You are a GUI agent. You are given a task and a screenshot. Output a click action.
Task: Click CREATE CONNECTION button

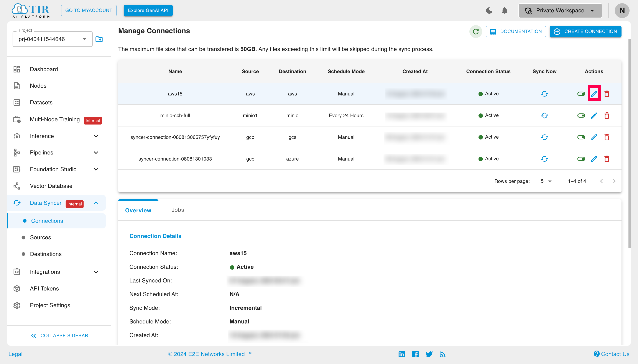(x=585, y=31)
